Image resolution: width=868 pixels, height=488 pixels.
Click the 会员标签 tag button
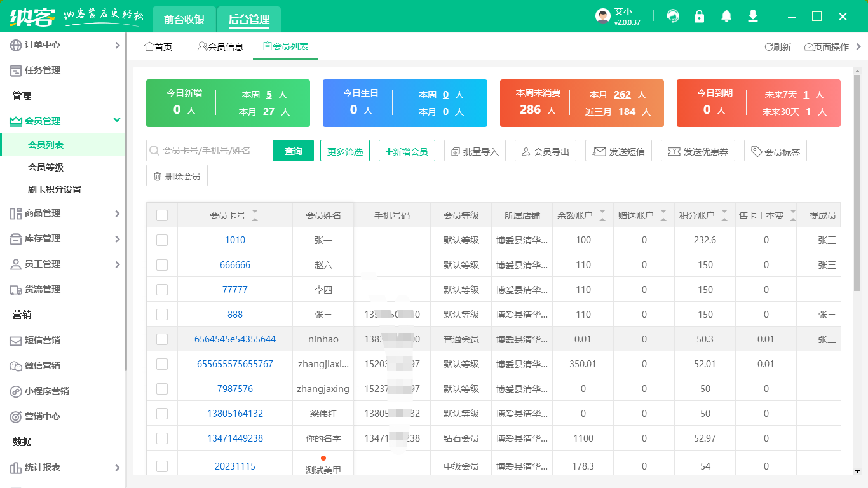tap(775, 151)
